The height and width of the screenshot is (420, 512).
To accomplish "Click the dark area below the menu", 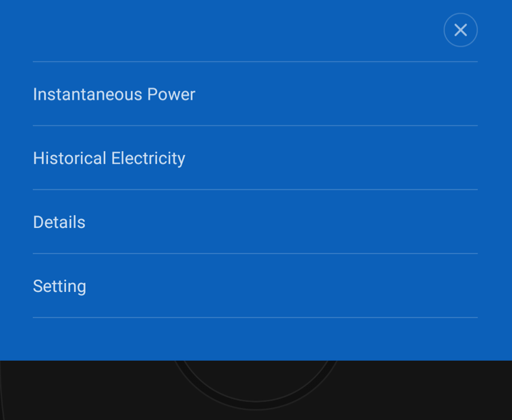I will tap(81, 391).
